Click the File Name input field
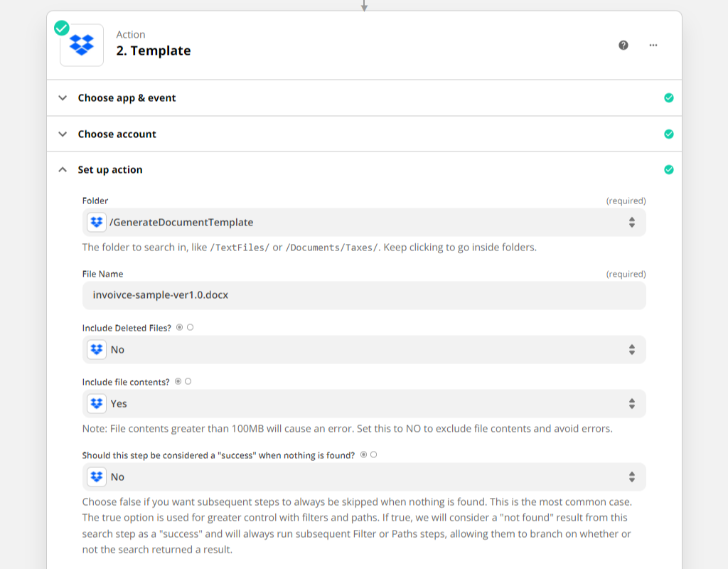The height and width of the screenshot is (569, 728). [x=364, y=295]
